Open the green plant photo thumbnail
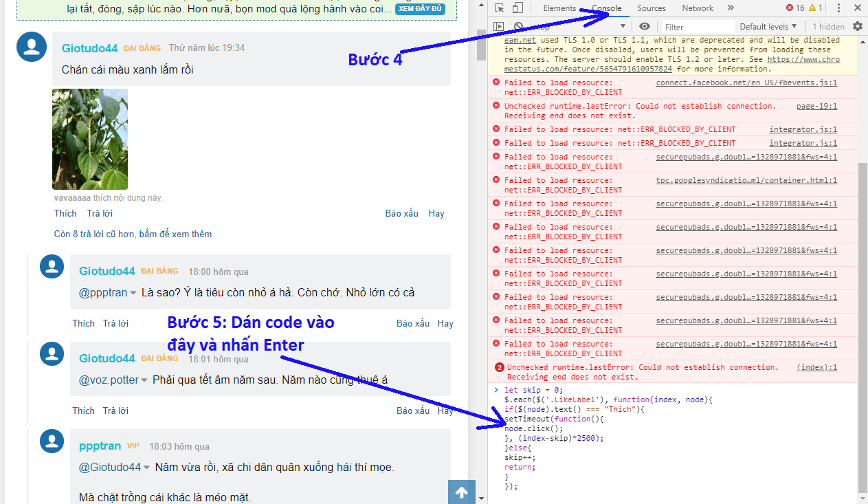 point(90,139)
